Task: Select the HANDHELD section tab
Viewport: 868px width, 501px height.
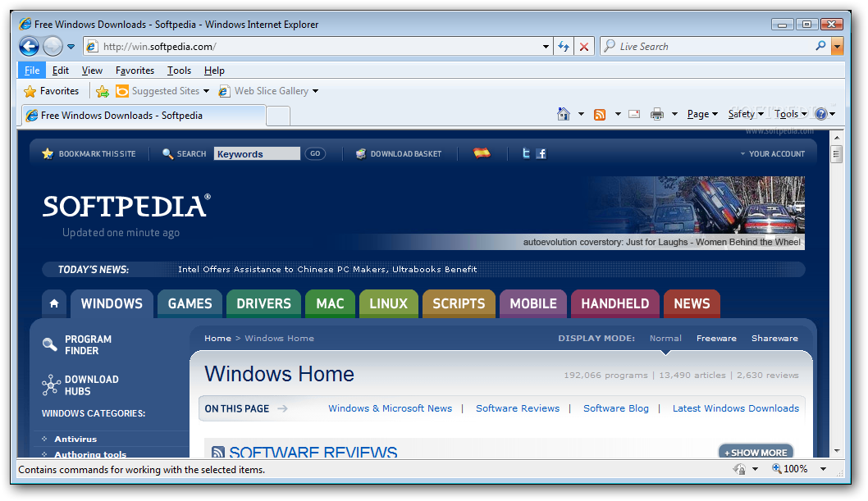Action: tap(615, 303)
